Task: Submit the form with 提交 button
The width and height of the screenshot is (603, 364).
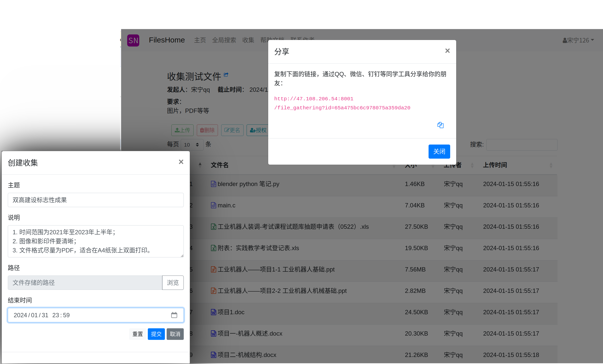Action: [x=156, y=334]
